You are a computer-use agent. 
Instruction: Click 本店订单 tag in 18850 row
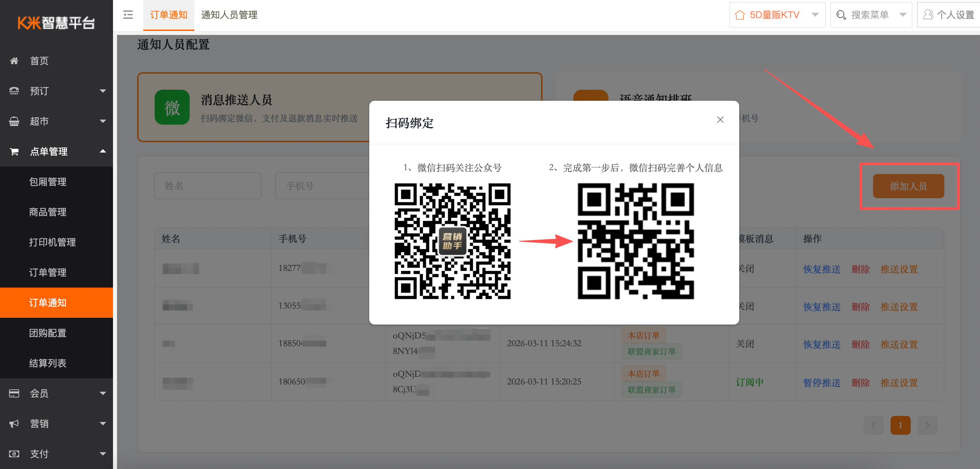643,336
